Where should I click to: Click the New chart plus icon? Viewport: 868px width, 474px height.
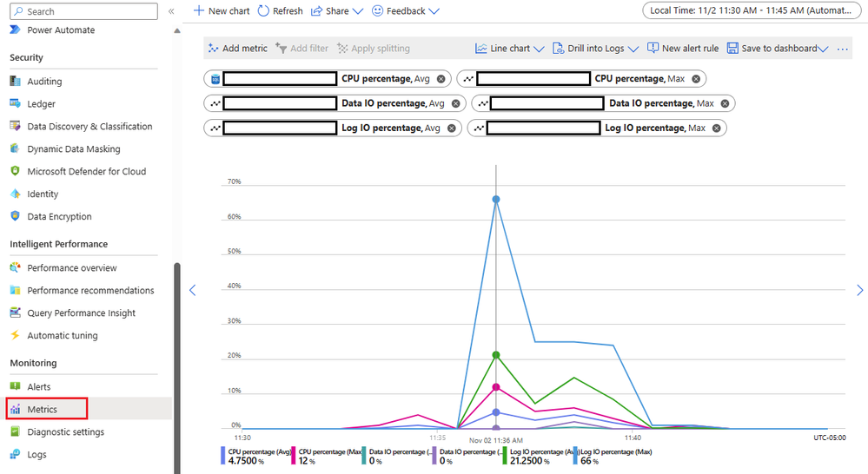click(199, 11)
